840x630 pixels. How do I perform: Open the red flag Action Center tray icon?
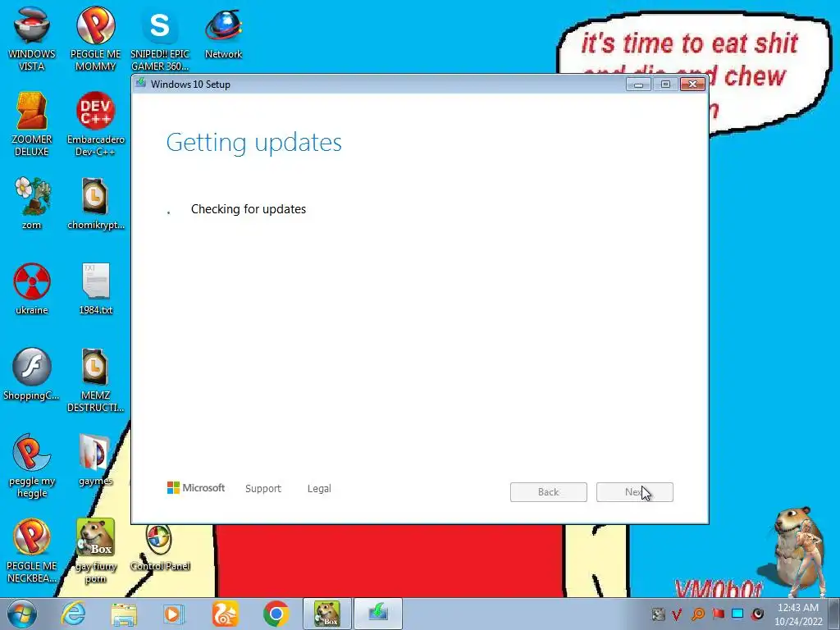pyautogui.click(x=718, y=614)
